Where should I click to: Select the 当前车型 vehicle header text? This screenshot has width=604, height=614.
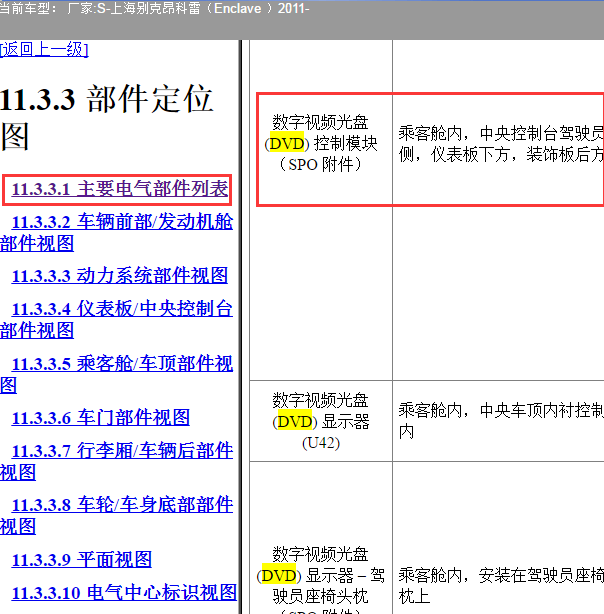point(154,9)
